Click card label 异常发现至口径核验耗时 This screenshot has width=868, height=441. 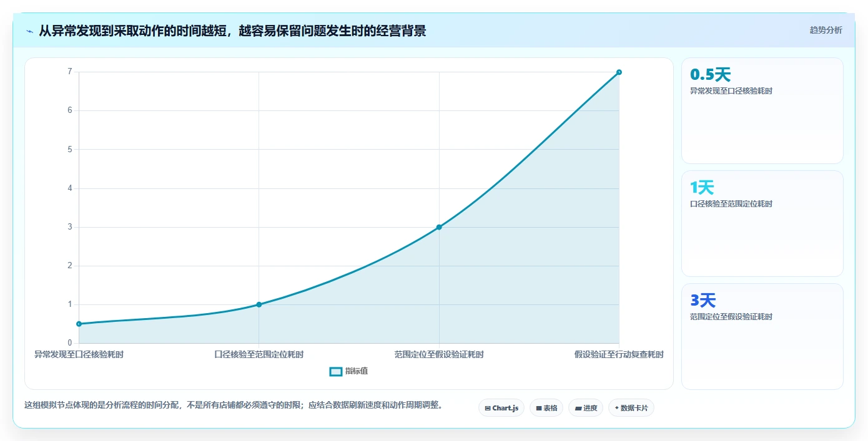point(731,91)
